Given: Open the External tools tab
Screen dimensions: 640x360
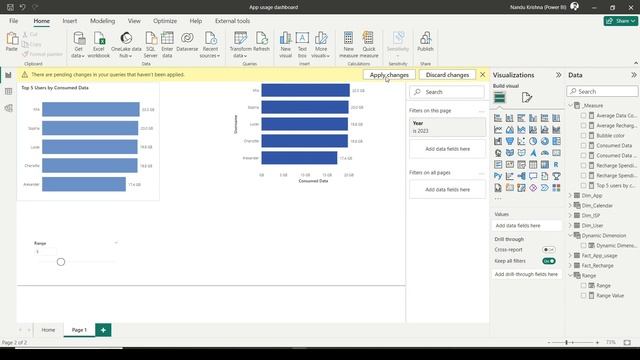Looking at the screenshot, I should pos(232,21).
